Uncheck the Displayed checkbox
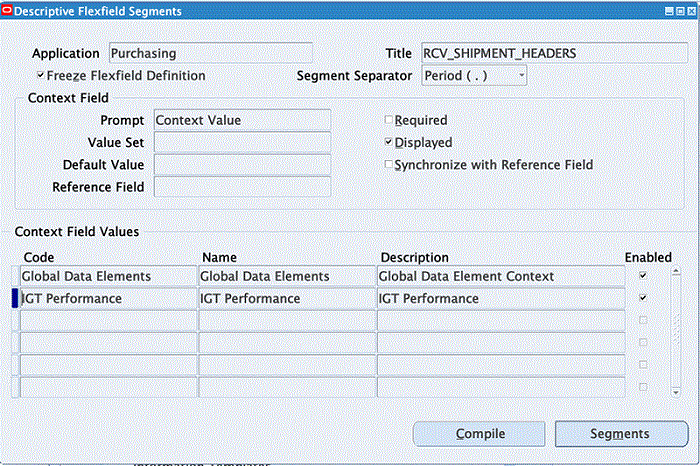This screenshot has width=700, height=466. click(389, 142)
